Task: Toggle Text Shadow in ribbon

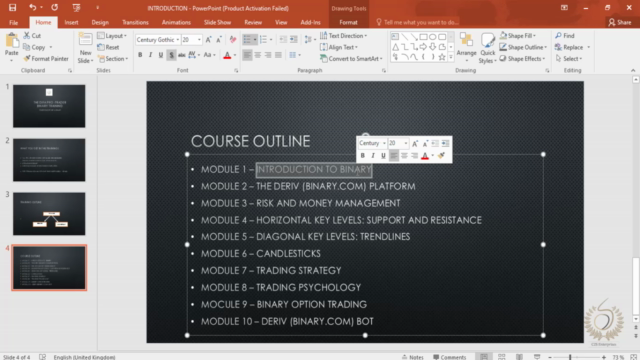Action: click(x=171, y=55)
